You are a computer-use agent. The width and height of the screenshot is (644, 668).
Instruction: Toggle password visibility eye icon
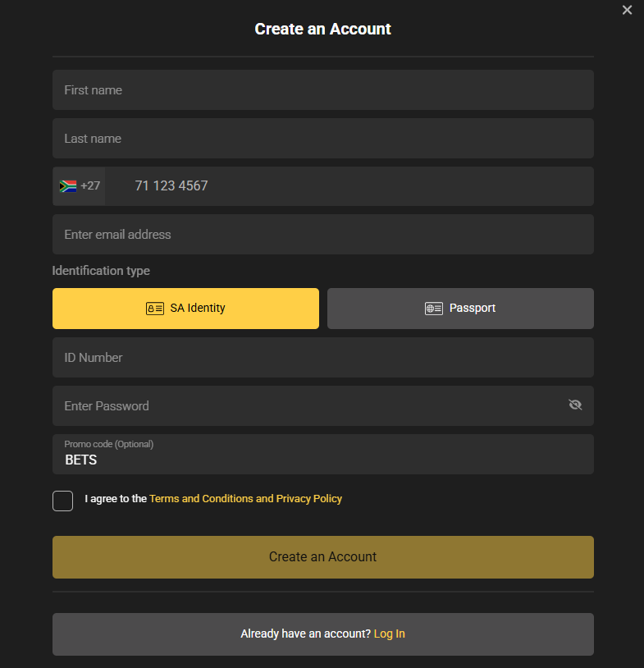click(x=575, y=405)
